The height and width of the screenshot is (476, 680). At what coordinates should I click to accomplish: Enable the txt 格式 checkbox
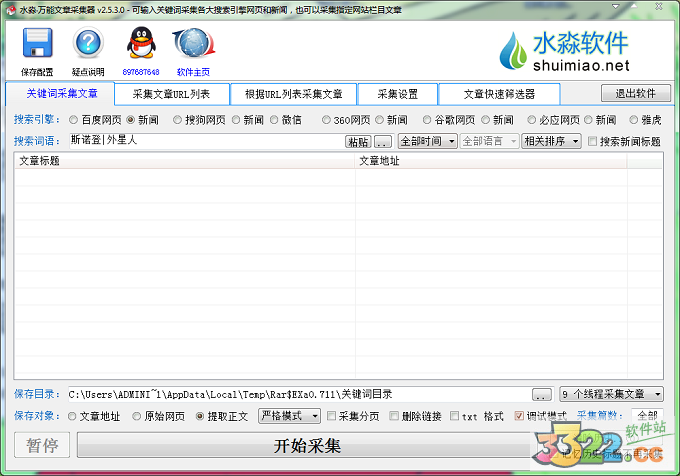pos(454,416)
